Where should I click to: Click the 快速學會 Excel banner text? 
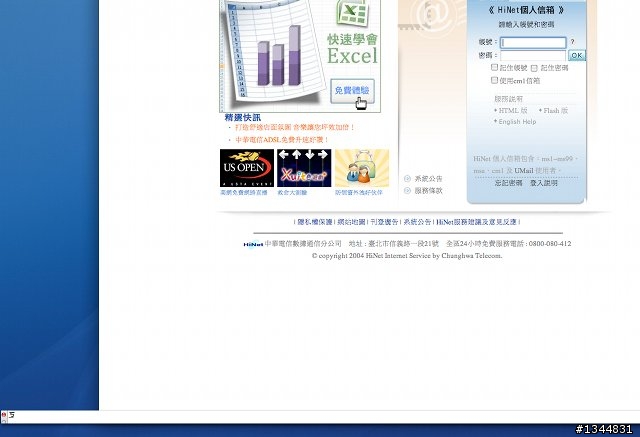353,49
